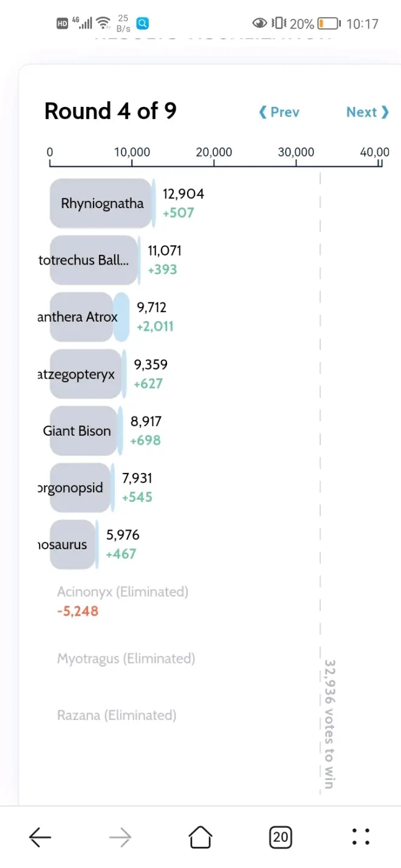Go to the previous round
The width and height of the screenshot is (401, 868).
coord(279,112)
